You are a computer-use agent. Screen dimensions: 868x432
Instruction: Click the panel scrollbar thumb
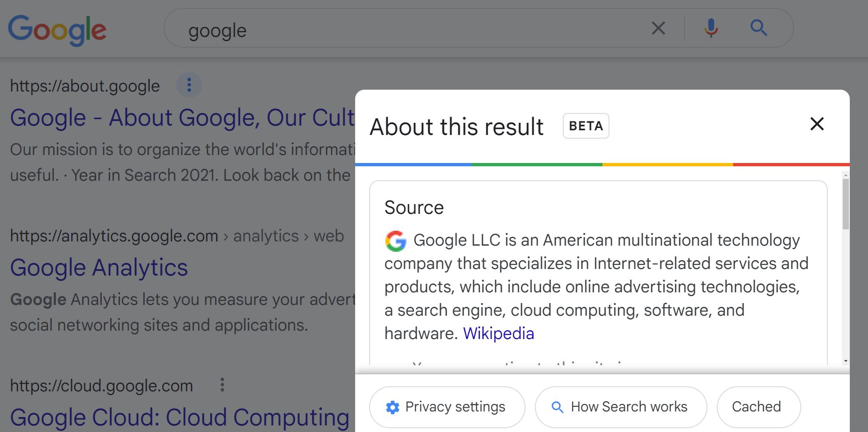(x=846, y=204)
